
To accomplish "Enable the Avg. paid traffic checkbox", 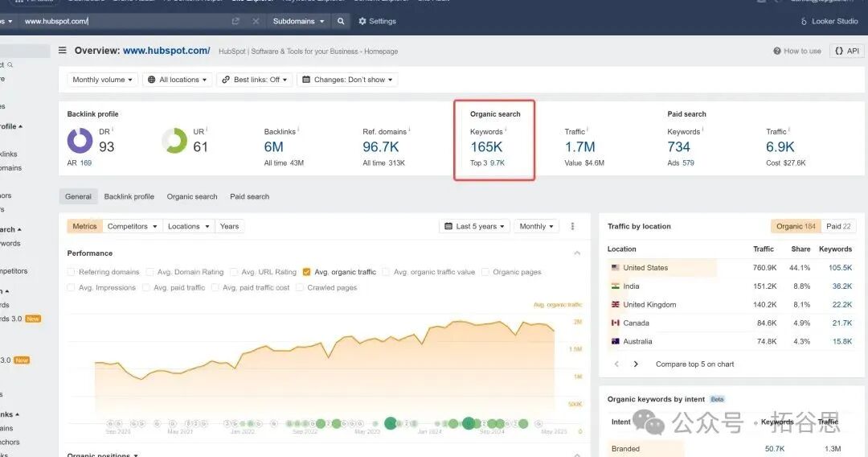I will (x=146, y=287).
